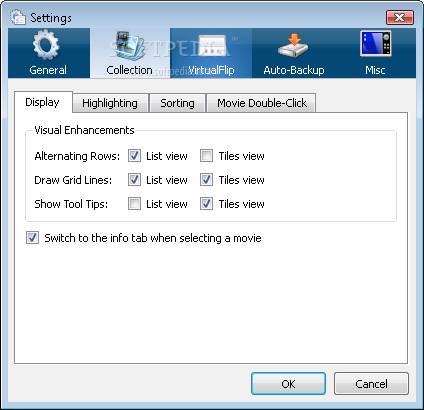Close the Settings dialog
The image size is (424, 410).
tap(400, 17)
